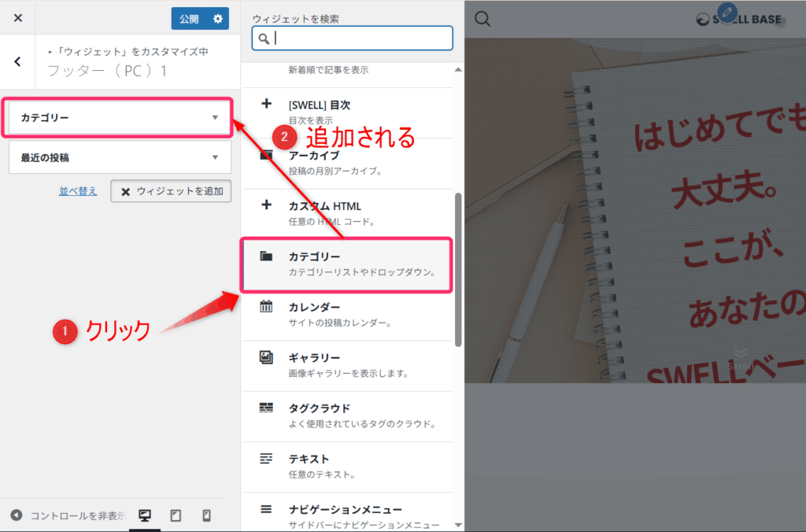Switch to tablet preview icon
The height and width of the screenshot is (532, 806).
tap(176, 515)
